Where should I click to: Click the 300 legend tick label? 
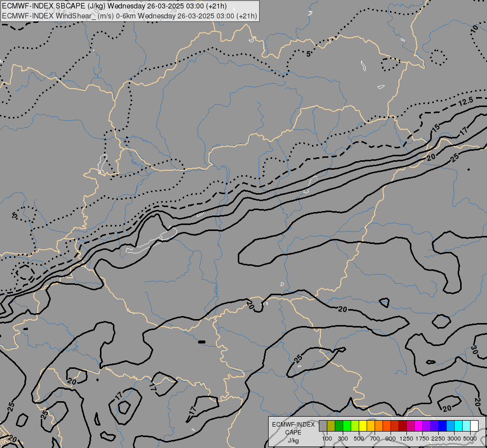point(343,439)
